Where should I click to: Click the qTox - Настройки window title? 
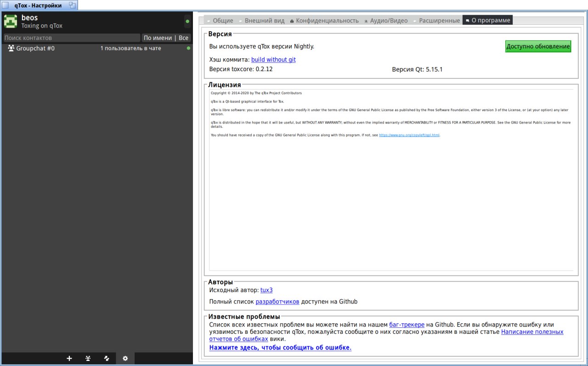[x=38, y=5]
